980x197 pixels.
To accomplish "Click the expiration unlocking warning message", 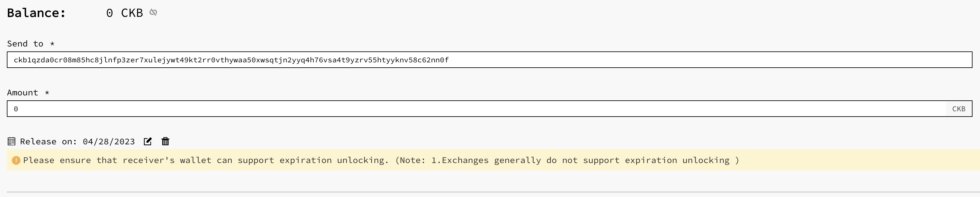I will [381, 160].
